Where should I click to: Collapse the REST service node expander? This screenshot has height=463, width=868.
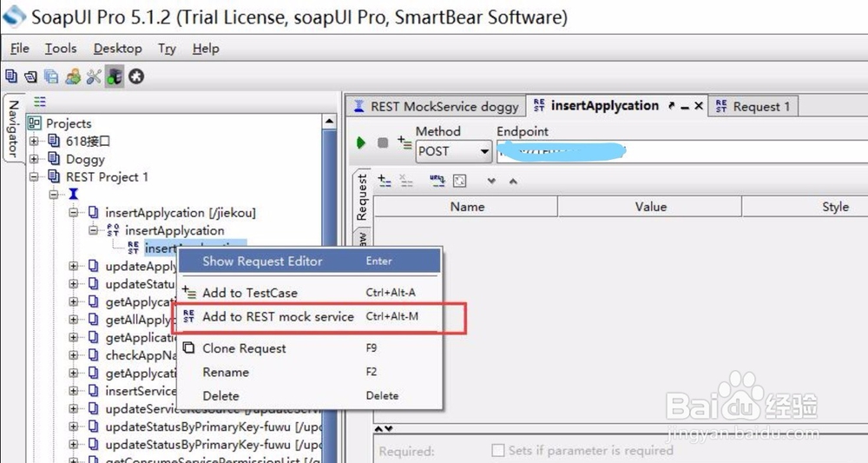click(x=54, y=195)
